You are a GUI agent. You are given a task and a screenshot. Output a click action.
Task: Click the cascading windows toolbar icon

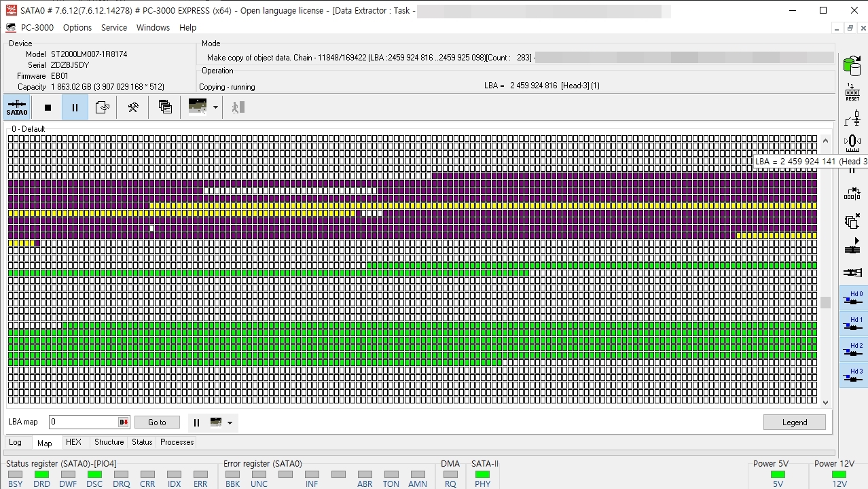165,107
